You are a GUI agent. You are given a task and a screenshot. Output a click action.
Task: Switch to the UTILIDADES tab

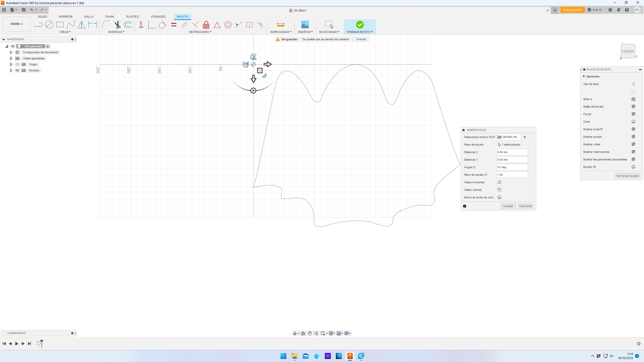[158, 17]
